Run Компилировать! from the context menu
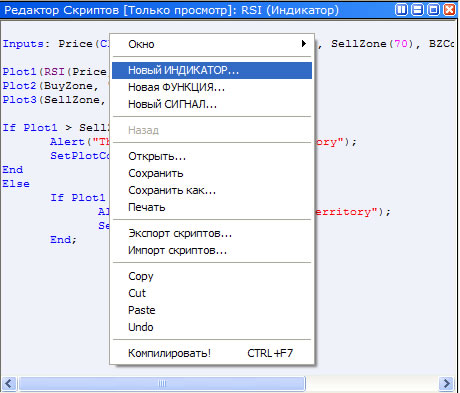This screenshot has width=460, height=393. click(212, 353)
